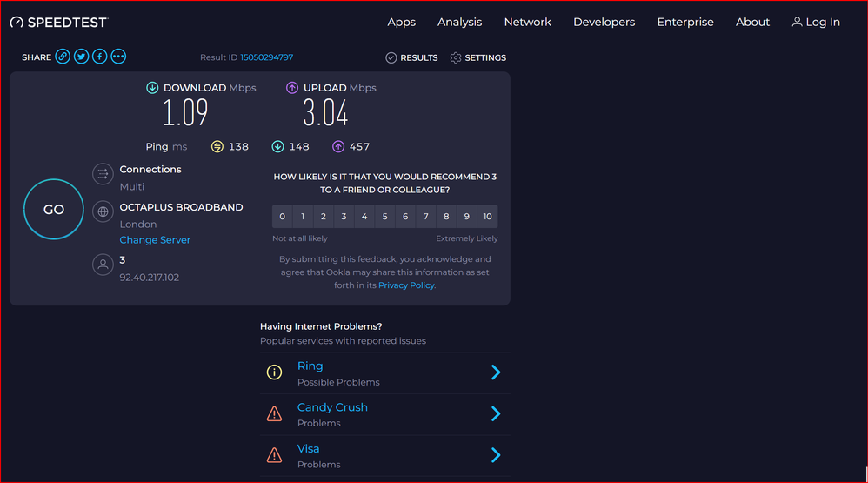
Task: Rate recommendation score 5
Action: click(x=384, y=217)
